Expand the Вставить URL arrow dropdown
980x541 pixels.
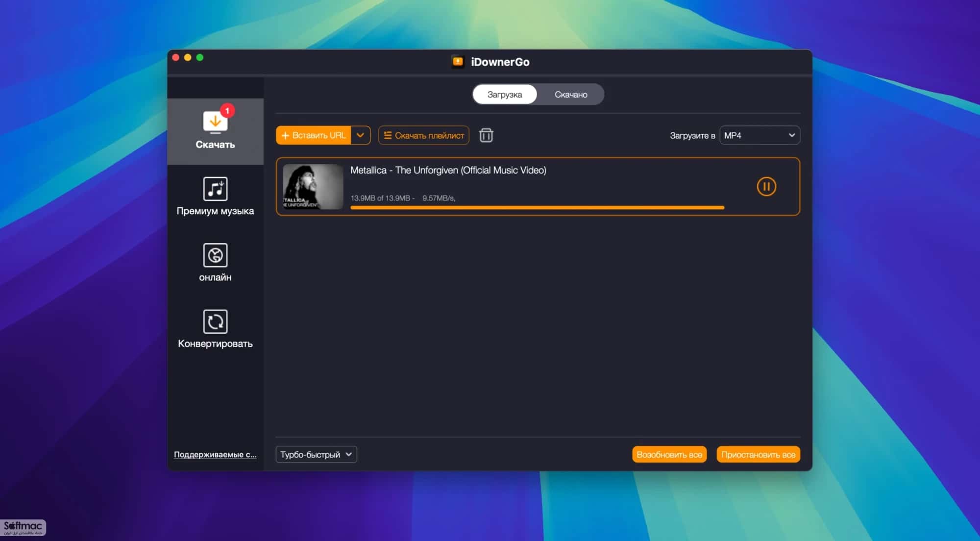[x=361, y=135]
